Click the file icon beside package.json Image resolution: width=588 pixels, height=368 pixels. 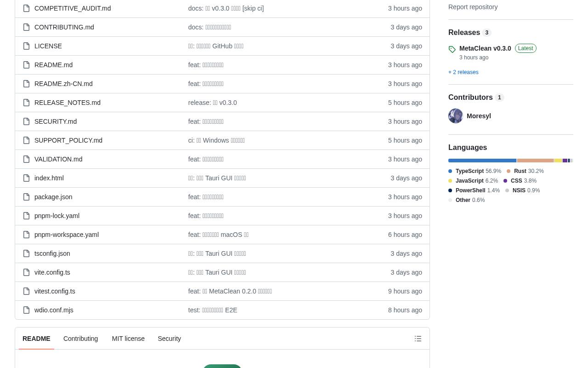[x=26, y=197]
